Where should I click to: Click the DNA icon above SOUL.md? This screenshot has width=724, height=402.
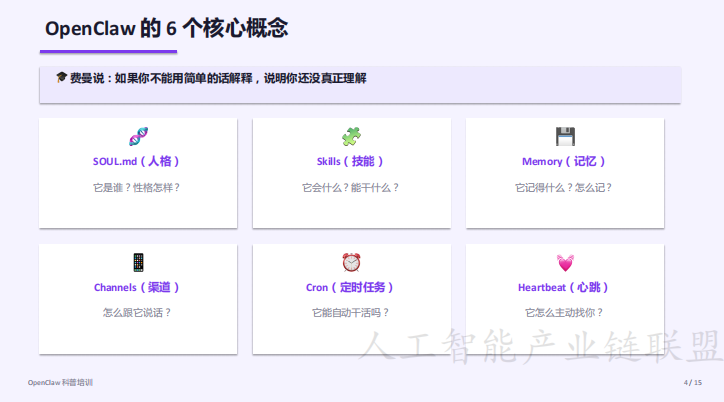pos(138,137)
